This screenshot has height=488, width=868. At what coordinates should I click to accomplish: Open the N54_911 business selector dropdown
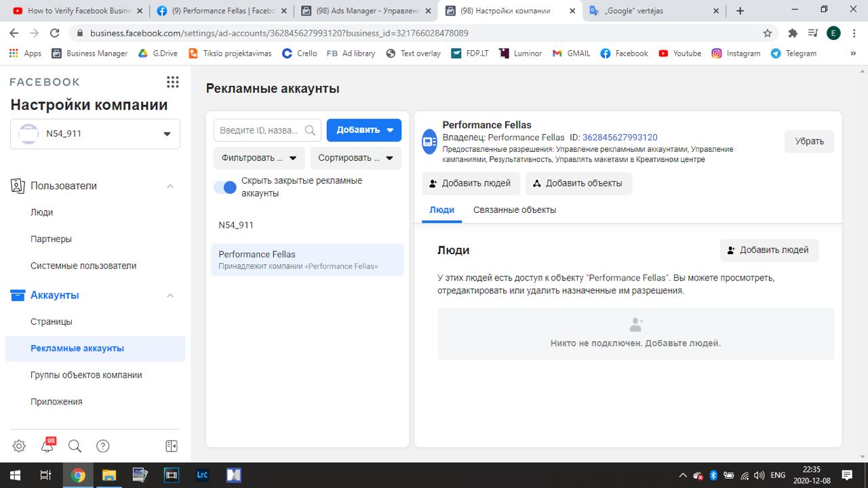95,134
